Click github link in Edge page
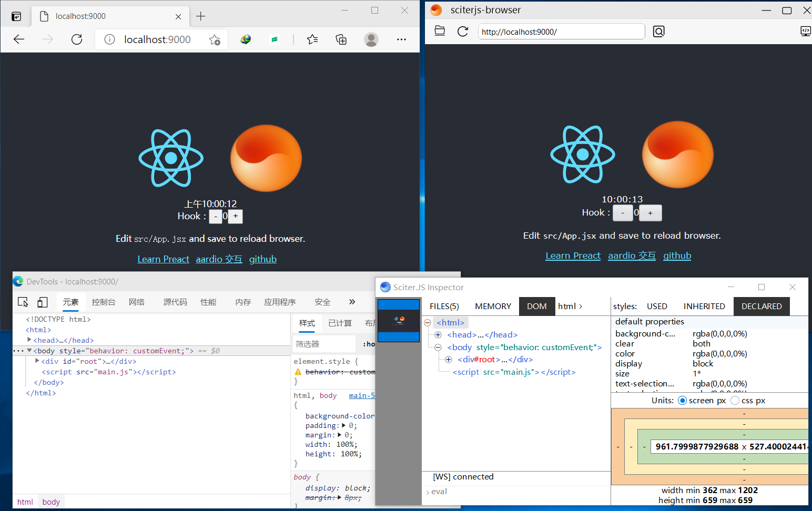 click(x=262, y=259)
